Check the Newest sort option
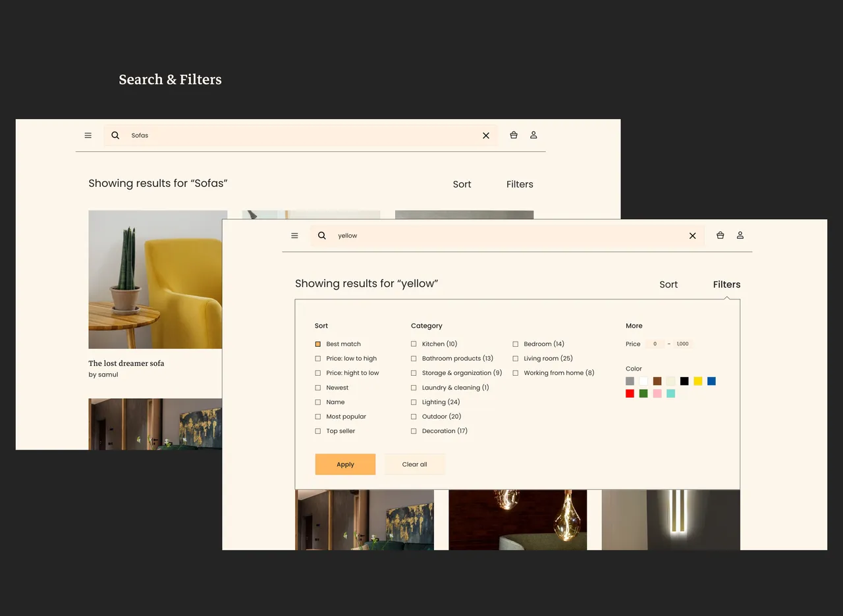The height and width of the screenshot is (616, 843). point(318,388)
